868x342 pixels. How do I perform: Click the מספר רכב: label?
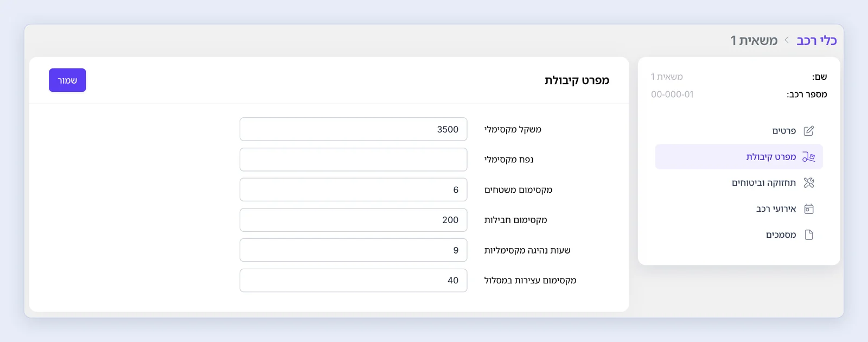(807, 94)
